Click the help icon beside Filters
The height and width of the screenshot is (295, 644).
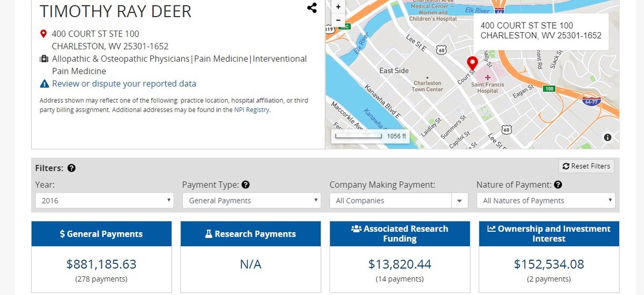pyautogui.click(x=71, y=168)
